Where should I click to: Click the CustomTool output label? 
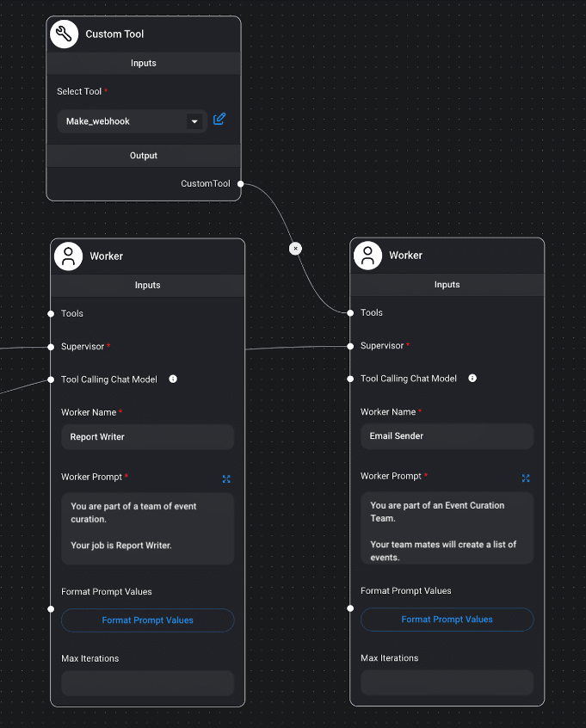206,183
